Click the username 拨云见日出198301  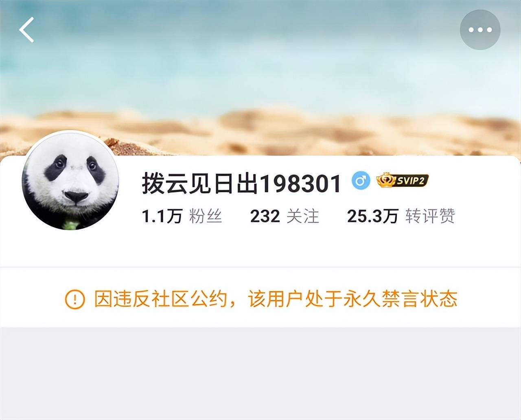pos(241,184)
